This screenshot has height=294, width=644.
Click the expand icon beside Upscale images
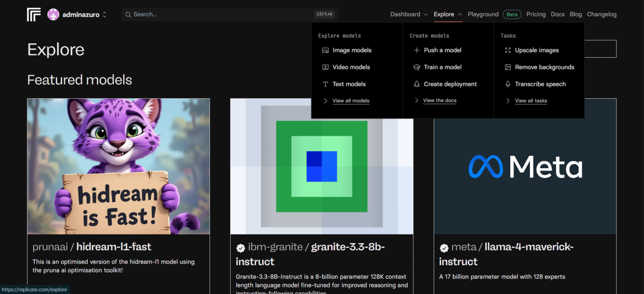pos(508,50)
